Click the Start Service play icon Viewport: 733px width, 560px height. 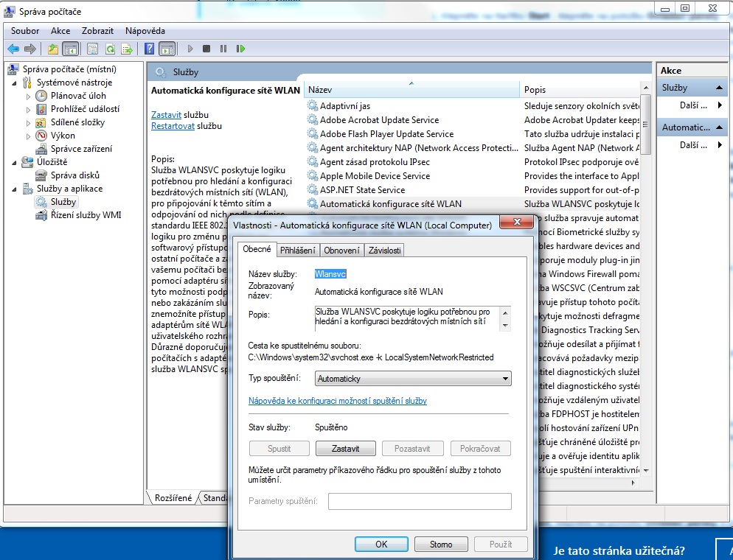pyautogui.click(x=190, y=49)
